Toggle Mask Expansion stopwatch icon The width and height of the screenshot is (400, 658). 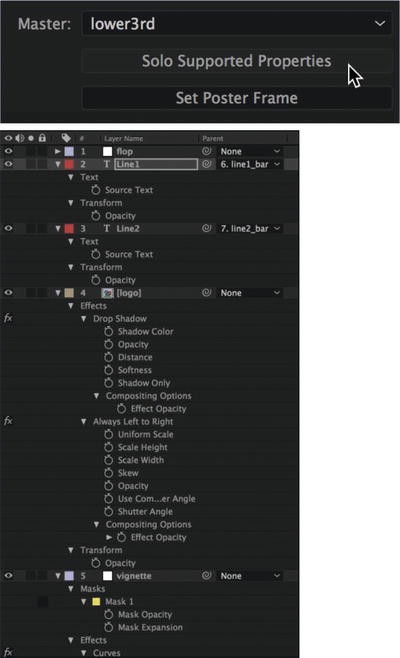pyautogui.click(x=109, y=627)
